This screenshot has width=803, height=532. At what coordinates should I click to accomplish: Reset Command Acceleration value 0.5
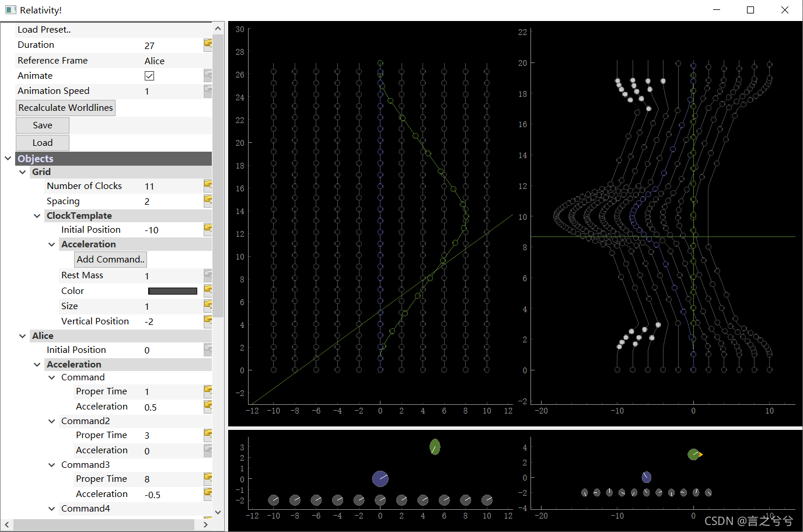[207, 406]
